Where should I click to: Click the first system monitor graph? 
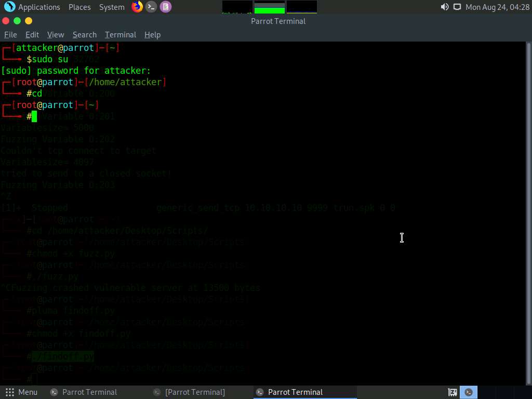(x=237, y=7)
